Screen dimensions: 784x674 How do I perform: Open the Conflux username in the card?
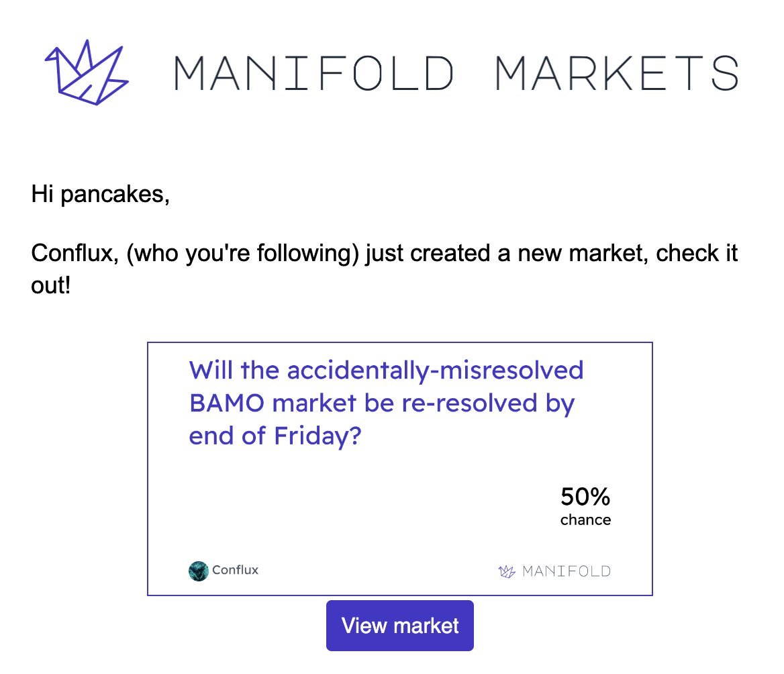(235, 570)
